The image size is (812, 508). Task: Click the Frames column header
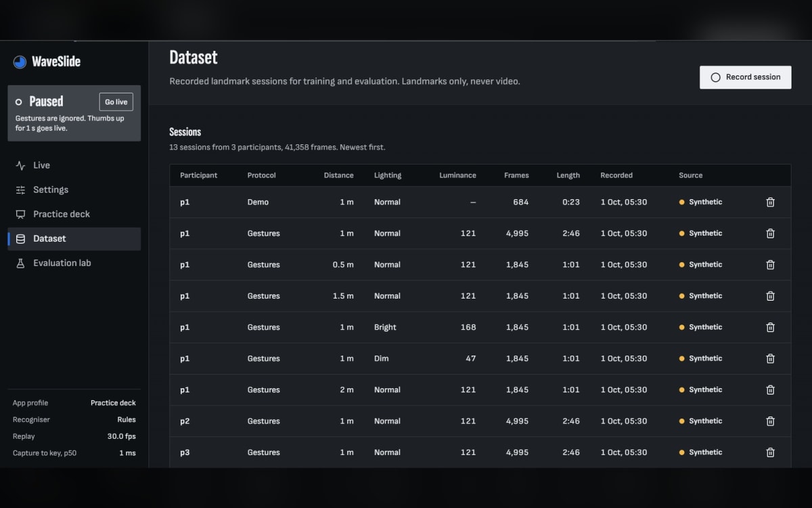pos(516,175)
